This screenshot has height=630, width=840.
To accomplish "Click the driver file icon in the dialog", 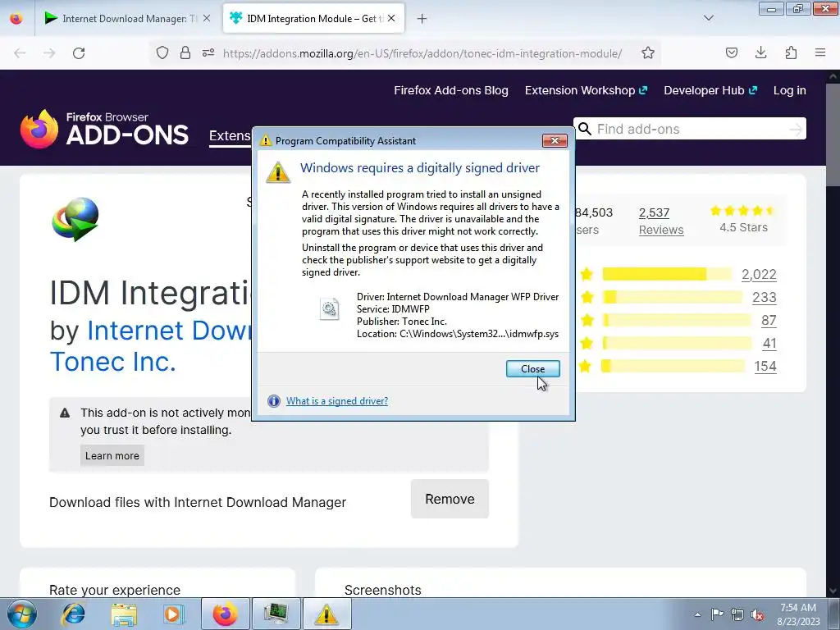I will pos(329,309).
